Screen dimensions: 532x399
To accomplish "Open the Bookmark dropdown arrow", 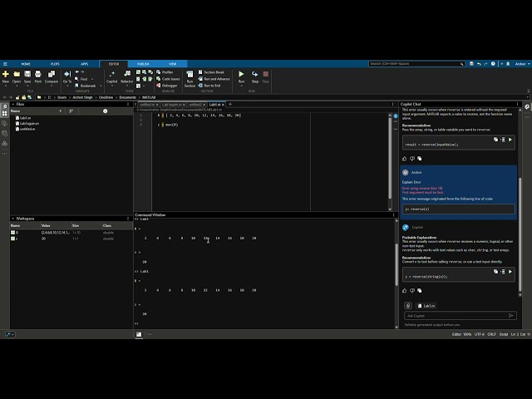I will [x=101, y=86].
